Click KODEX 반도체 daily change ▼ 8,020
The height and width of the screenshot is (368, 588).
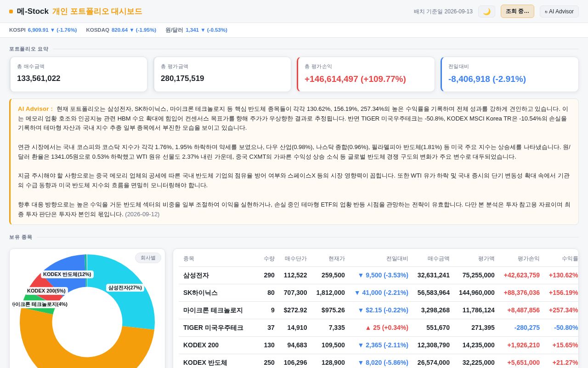point(383,362)
